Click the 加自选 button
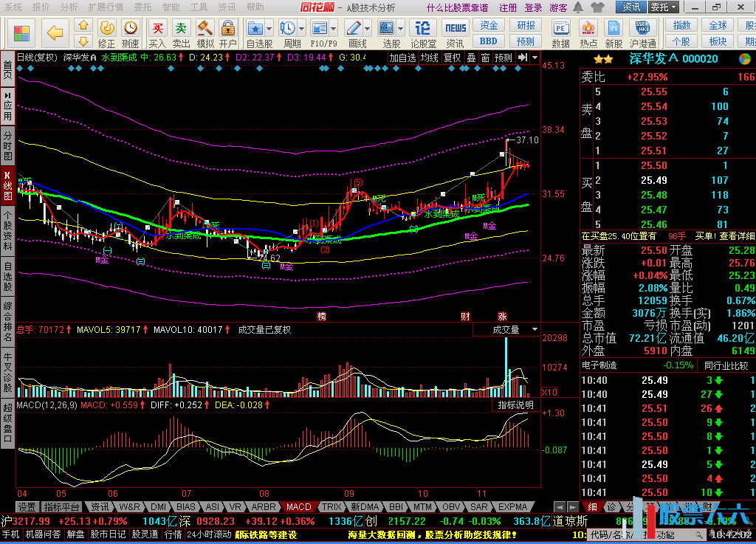Screen dimensions: 756x544 [402, 58]
